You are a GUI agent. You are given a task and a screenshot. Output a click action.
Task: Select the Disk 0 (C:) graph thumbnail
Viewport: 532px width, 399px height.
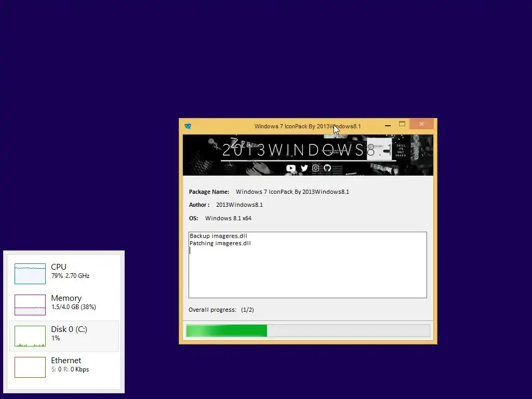(x=30, y=336)
